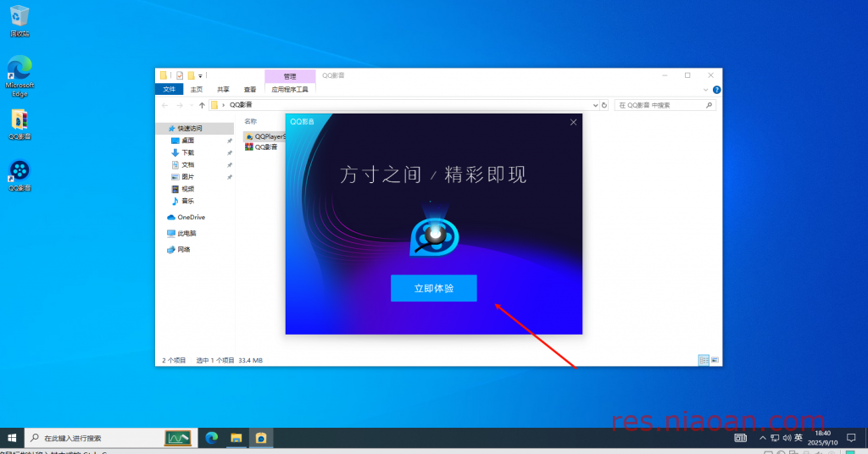Click the New folder quick access toolbar icon

pyautogui.click(x=191, y=75)
